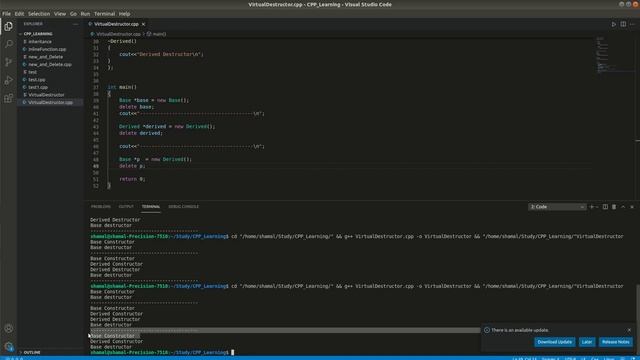Open the inheritance file in explorer
The width and height of the screenshot is (640, 360).
pyautogui.click(x=40, y=42)
